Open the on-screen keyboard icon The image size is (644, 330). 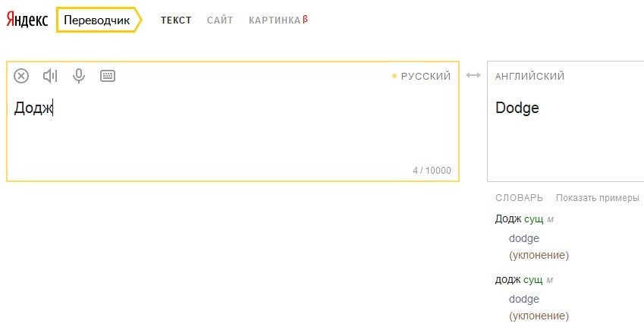pos(108,76)
